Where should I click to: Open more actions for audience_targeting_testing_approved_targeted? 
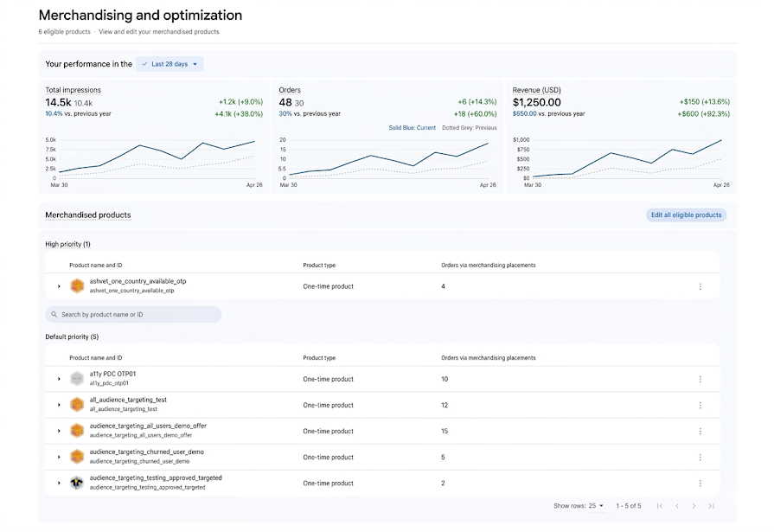click(700, 483)
